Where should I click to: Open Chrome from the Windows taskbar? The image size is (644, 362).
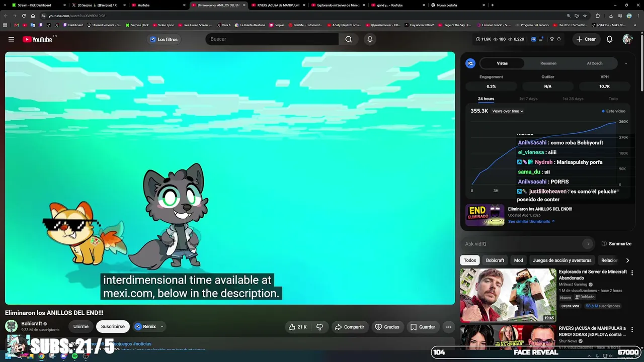coord(41,356)
